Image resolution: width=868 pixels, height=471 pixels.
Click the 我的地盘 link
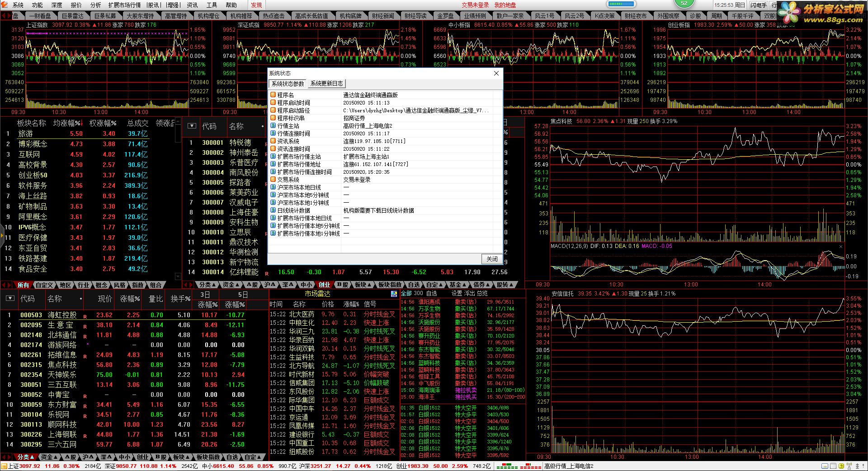(x=505, y=5)
